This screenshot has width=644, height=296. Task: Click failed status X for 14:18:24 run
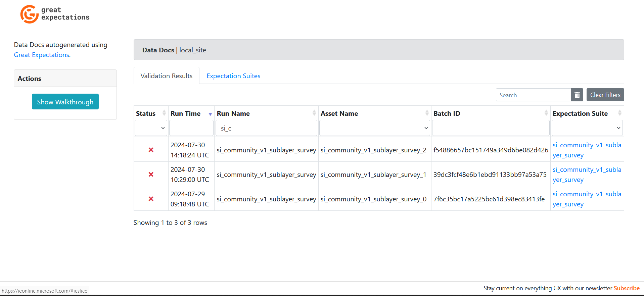click(x=151, y=150)
